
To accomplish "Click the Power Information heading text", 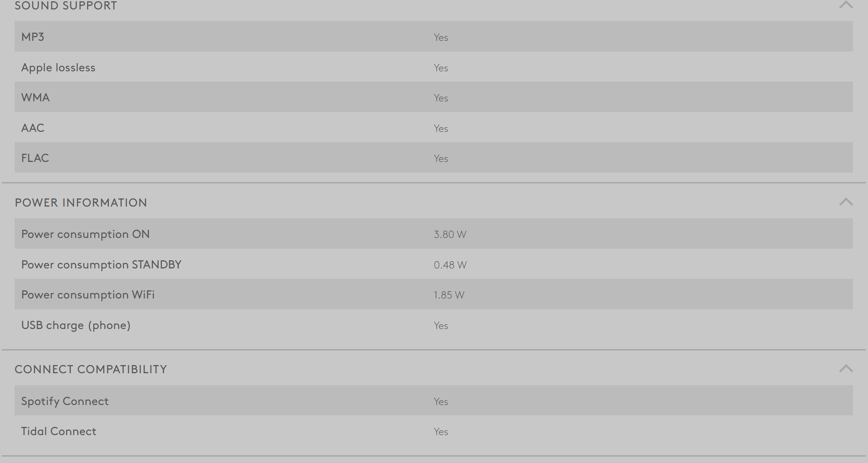I will pos(81,203).
